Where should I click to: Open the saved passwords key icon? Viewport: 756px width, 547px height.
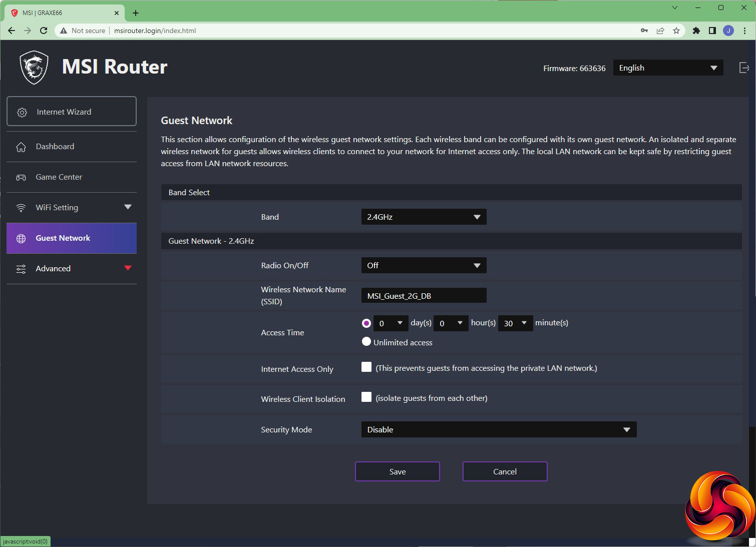point(644,31)
